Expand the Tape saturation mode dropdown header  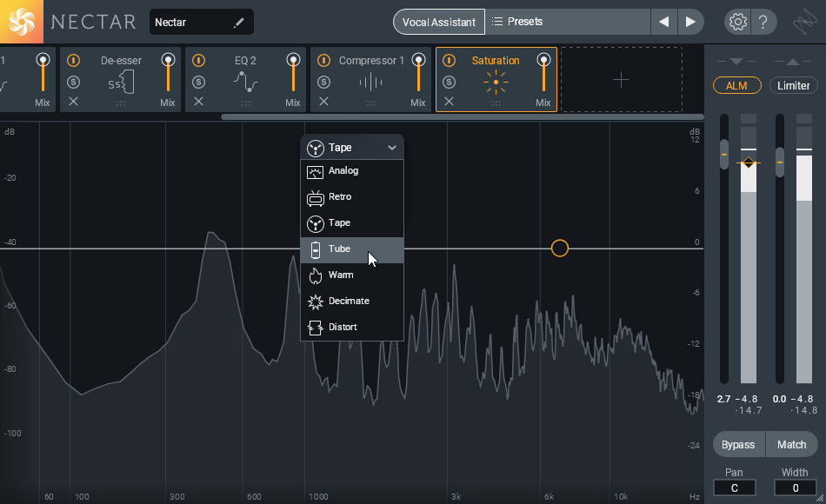click(352, 148)
